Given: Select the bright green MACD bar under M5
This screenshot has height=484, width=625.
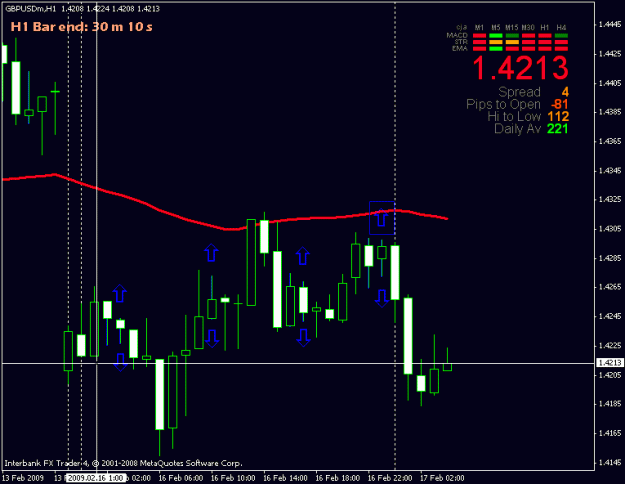Looking at the screenshot, I should (495, 36).
